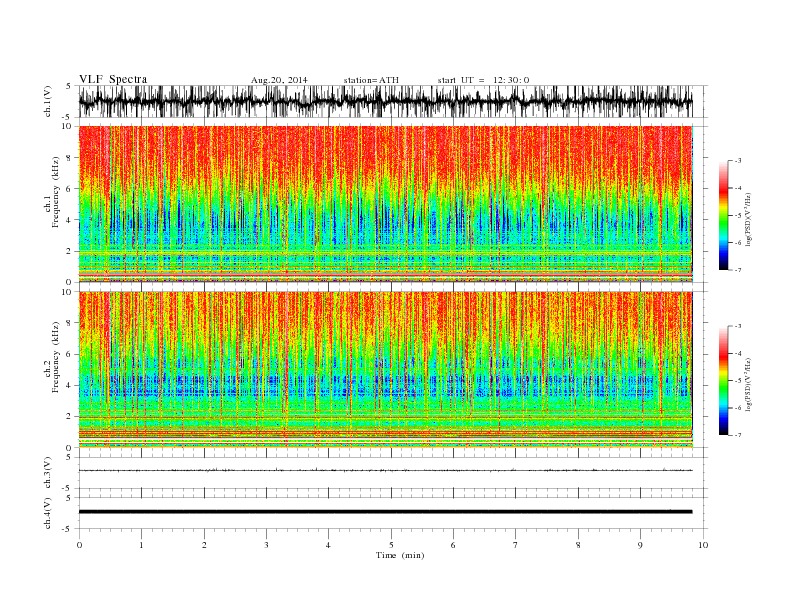Select the date text "Aug.20, 2014"
The image size is (792, 612).
[x=279, y=80]
